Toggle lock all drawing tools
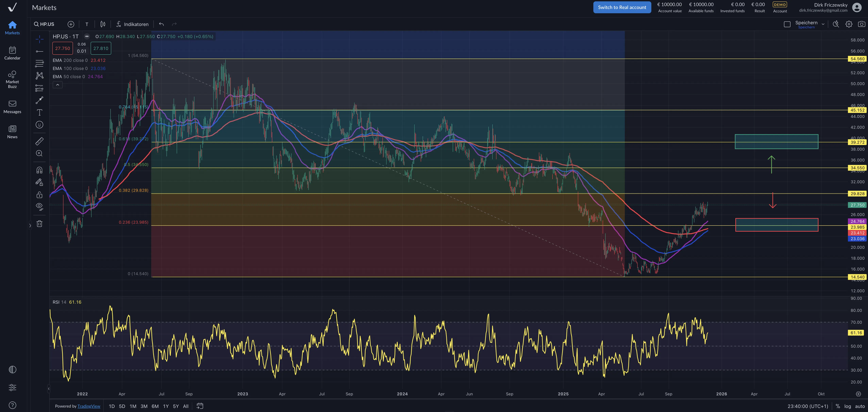 [x=39, y=195]
